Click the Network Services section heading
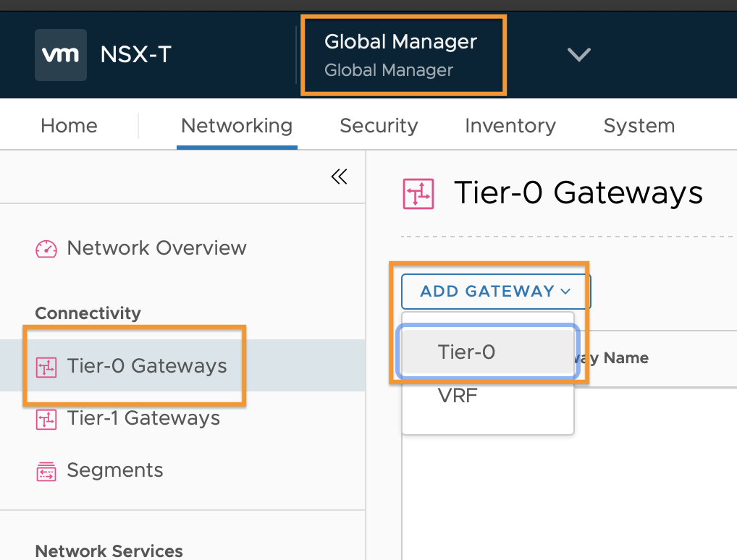This screenshot has height=560, width=737. (x=109, y=551)
